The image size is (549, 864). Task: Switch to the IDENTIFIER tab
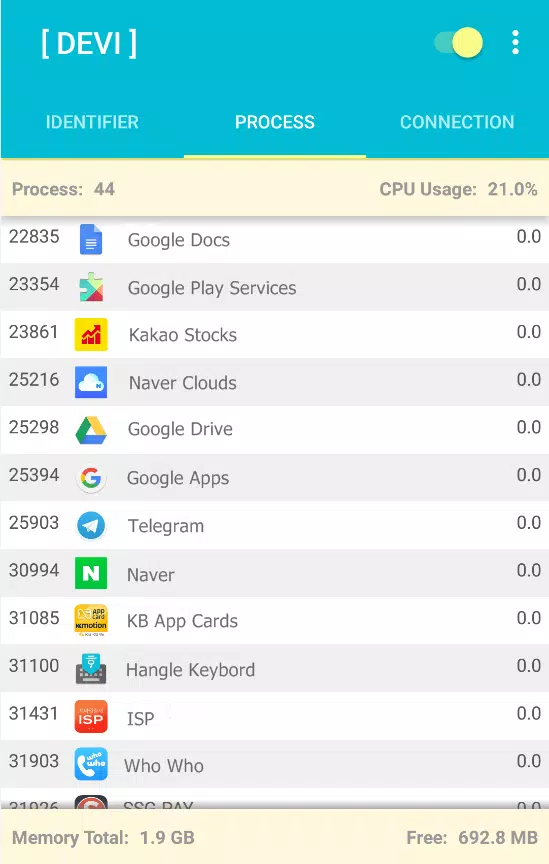point(92,122)
